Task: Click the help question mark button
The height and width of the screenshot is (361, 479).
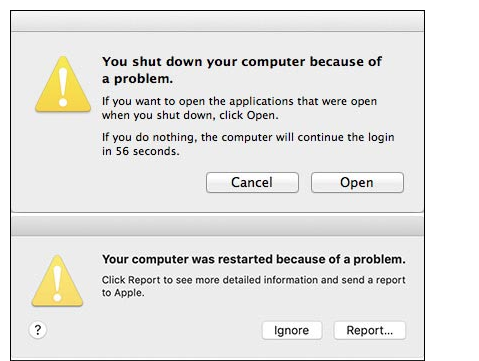Action: [38, 330]
